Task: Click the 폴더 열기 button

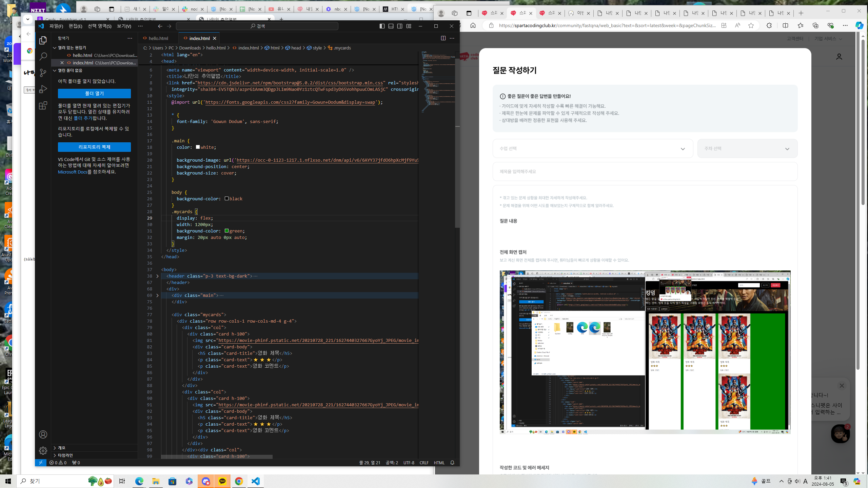Action: (94, 94)
